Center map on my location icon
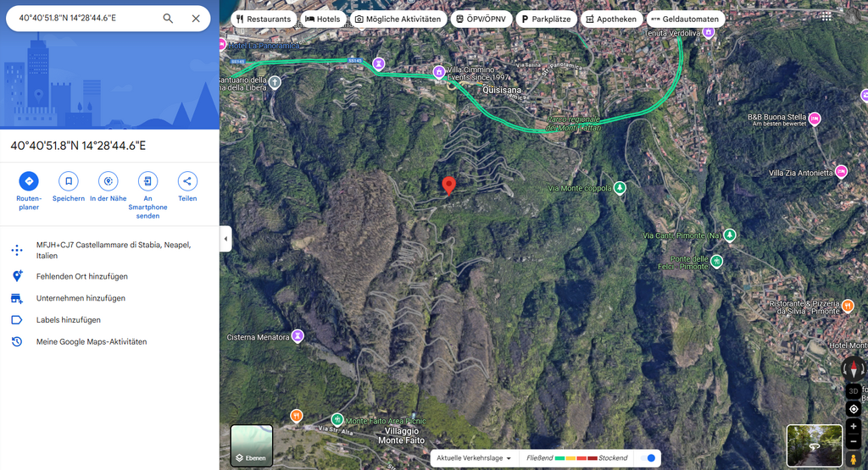 [x=854, y=409]
